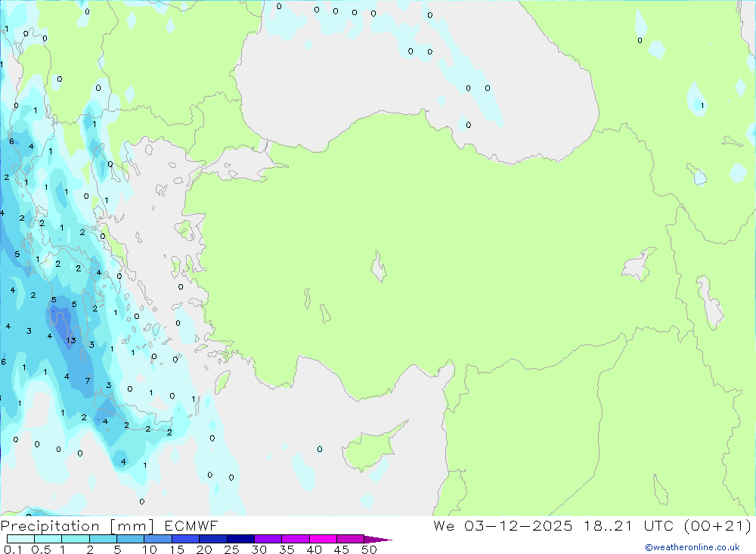Screen dimensions: 756x554
Task: Click legend label "0.5"
Action: click(41, 549)
